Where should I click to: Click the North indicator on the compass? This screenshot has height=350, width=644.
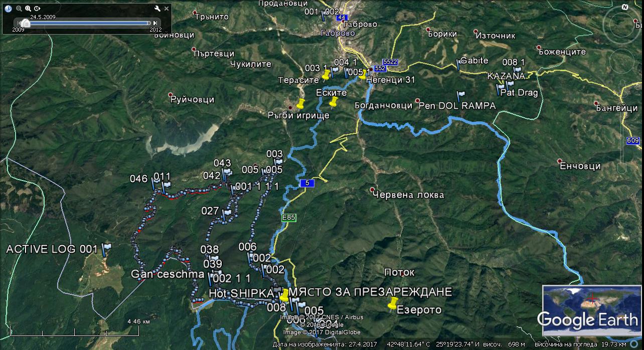[624, 7]
